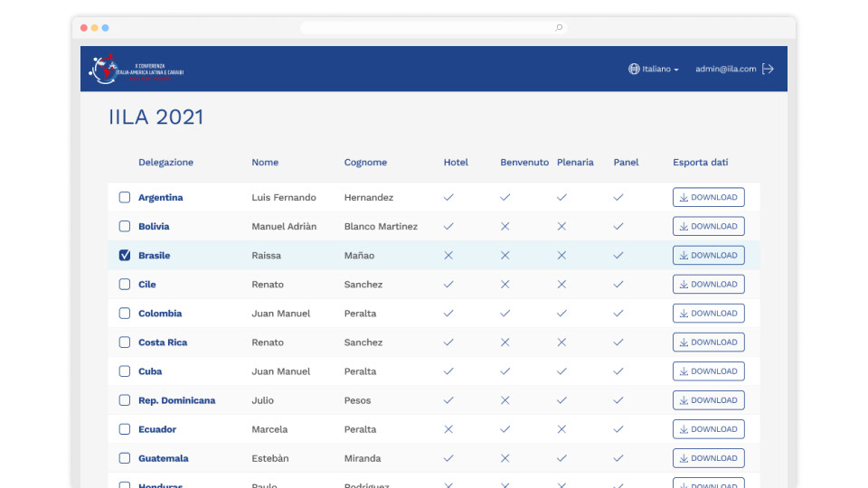868x488 pixels.
Task: Download data for Argentina delegation
Action: [709, 198]
